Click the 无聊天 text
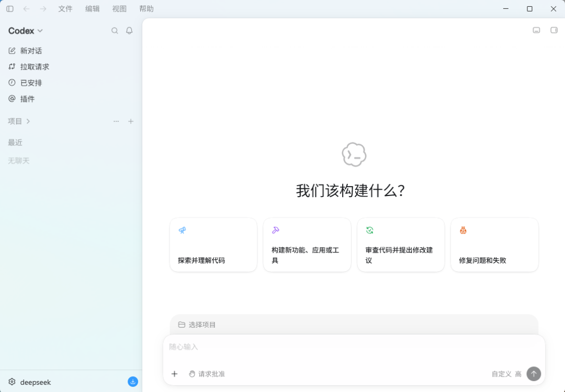Screen dimensions: 565x392 [19, 160]
